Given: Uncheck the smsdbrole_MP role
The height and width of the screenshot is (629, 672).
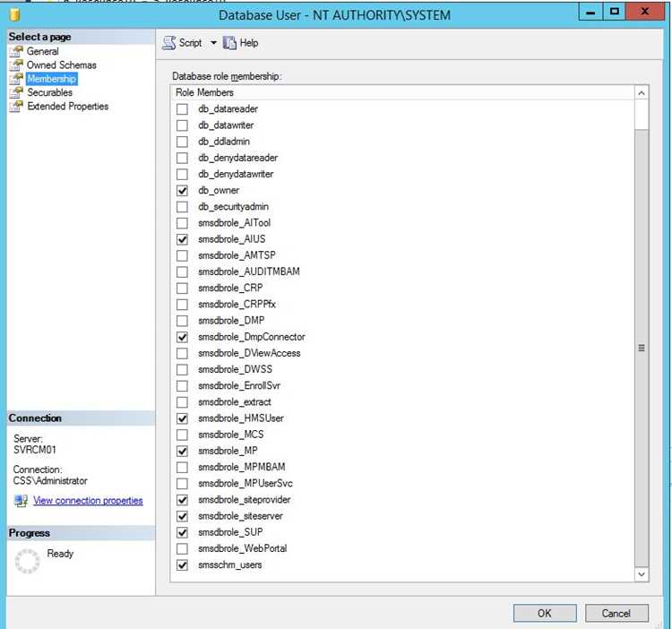Looking at the screenshot, I should coord(182,451).
